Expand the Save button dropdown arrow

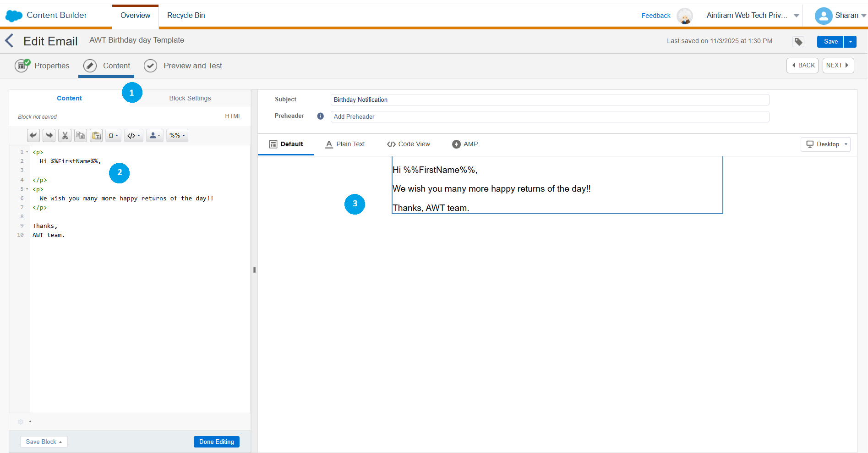coord(850,42)
